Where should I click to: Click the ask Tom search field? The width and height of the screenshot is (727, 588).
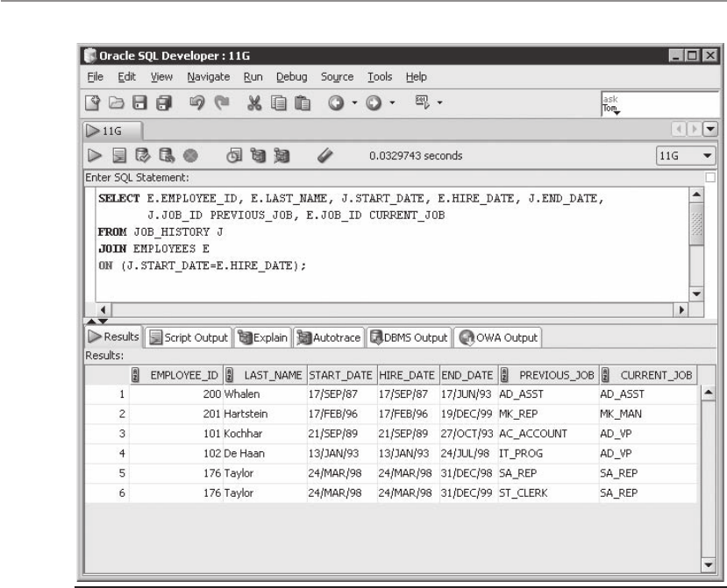tap(659, 104)
